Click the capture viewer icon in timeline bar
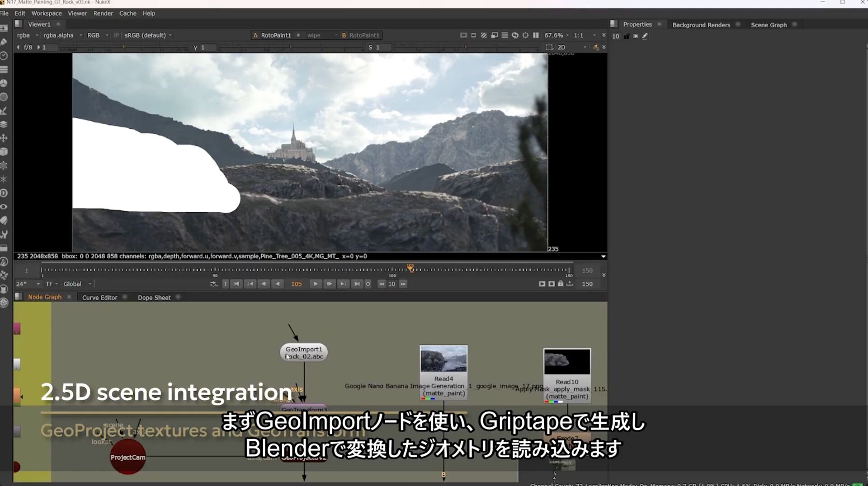Screen dimensions: 868x486 [552, 284]
